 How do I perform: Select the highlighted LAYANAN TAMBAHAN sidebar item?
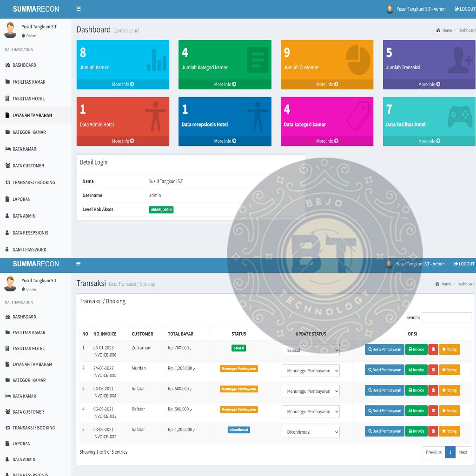(32, 115)
